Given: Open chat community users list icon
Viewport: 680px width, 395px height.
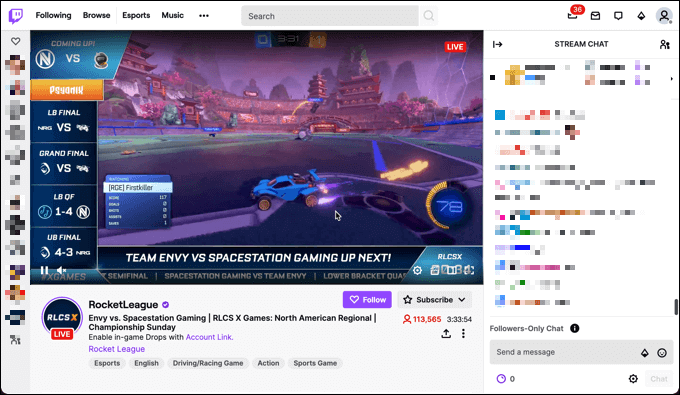Looking at the screenshot, I should [664, 44].
